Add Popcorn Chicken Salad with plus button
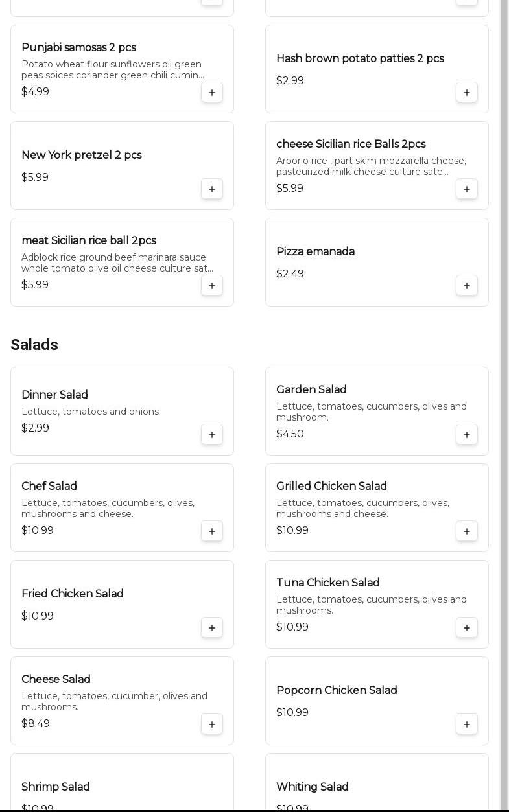509x812 pixels. 467,724
